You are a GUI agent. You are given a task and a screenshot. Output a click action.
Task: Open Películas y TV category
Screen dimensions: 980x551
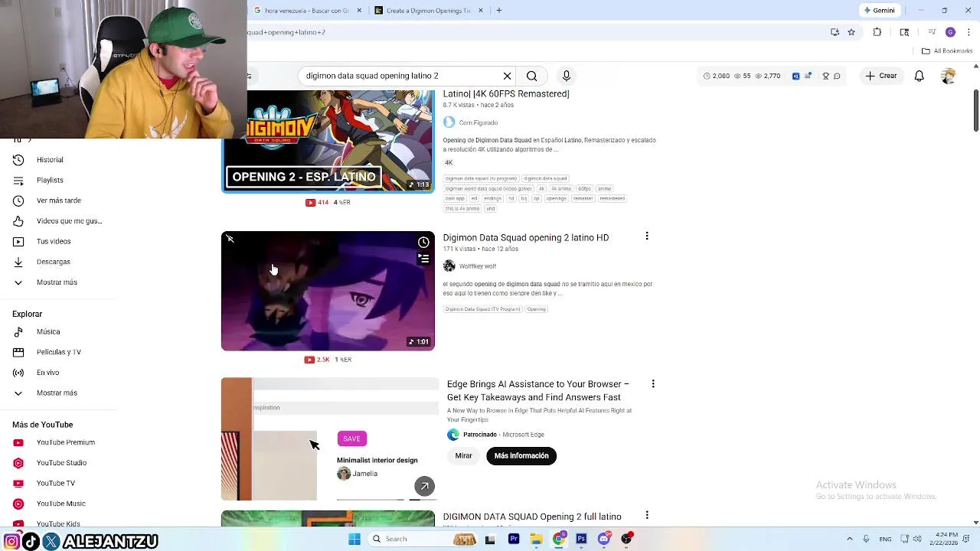pyautogui.click(x=59, y=352)
